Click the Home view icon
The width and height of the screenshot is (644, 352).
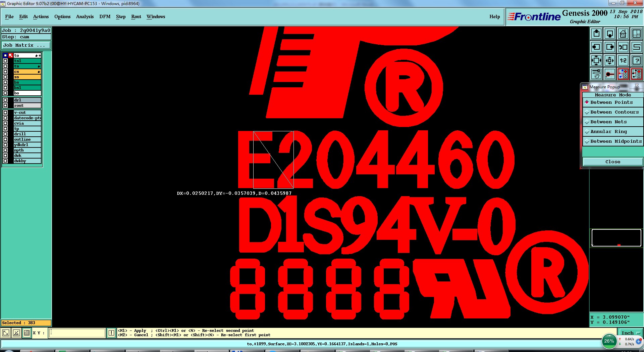pyautogui.click(x=623, y=34)
